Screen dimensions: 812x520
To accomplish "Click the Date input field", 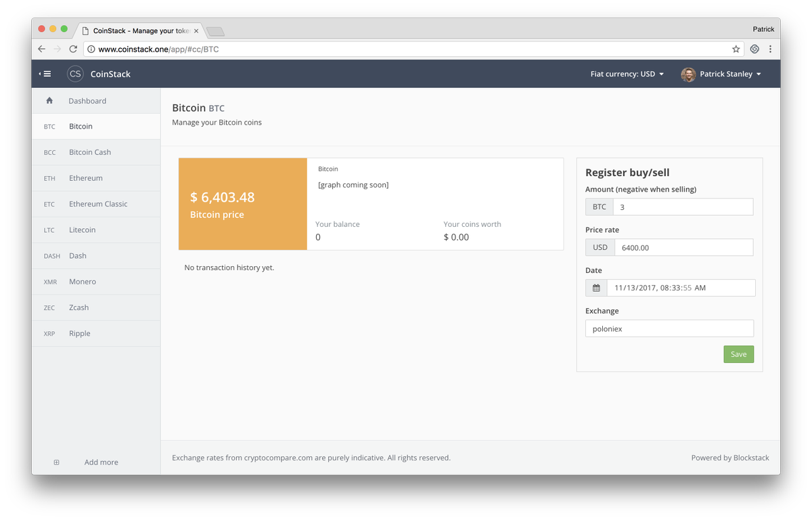I will [x=681, y=288].
